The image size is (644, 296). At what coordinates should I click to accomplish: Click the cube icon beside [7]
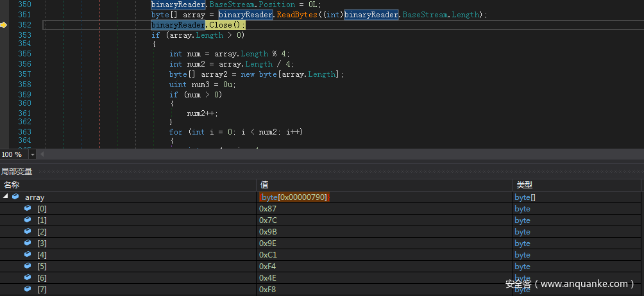[x=28, y=290]
